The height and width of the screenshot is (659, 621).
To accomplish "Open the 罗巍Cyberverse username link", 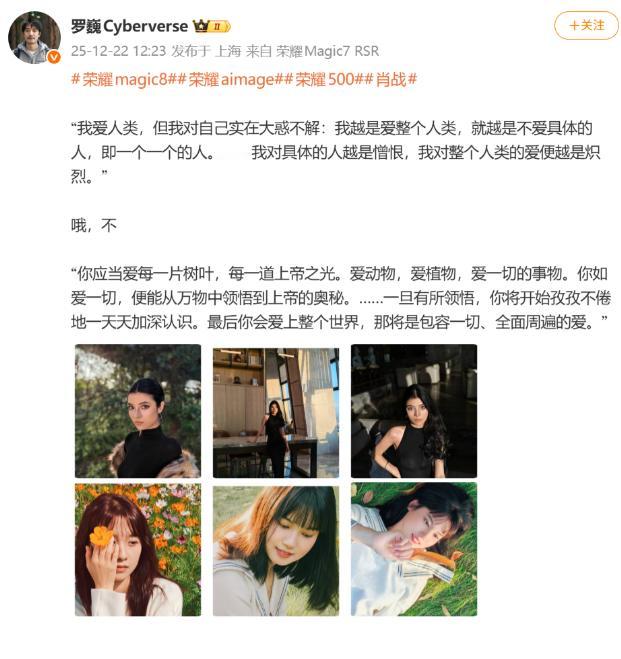I will click(129, 26).
